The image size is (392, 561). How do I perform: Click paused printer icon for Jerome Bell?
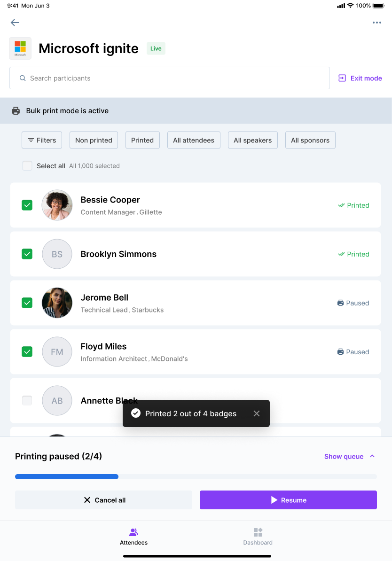pyautogui.click(x=340, y=303)
